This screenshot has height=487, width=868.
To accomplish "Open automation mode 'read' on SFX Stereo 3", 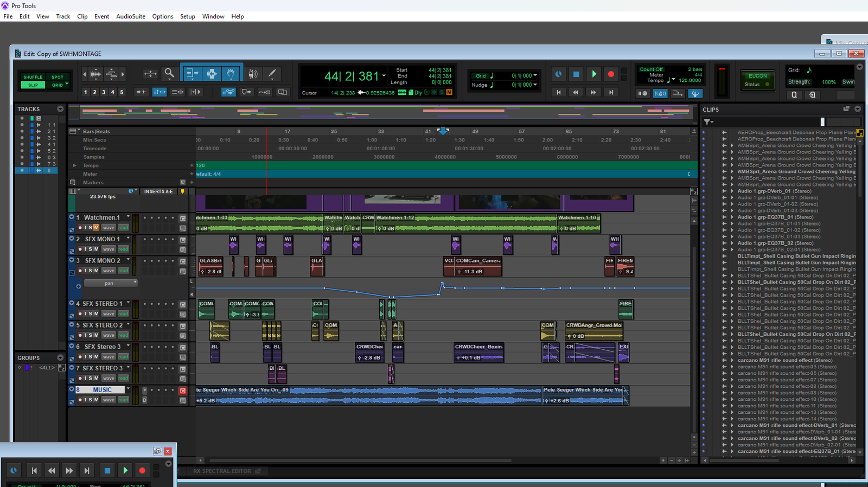I will [x=123, y=357].
